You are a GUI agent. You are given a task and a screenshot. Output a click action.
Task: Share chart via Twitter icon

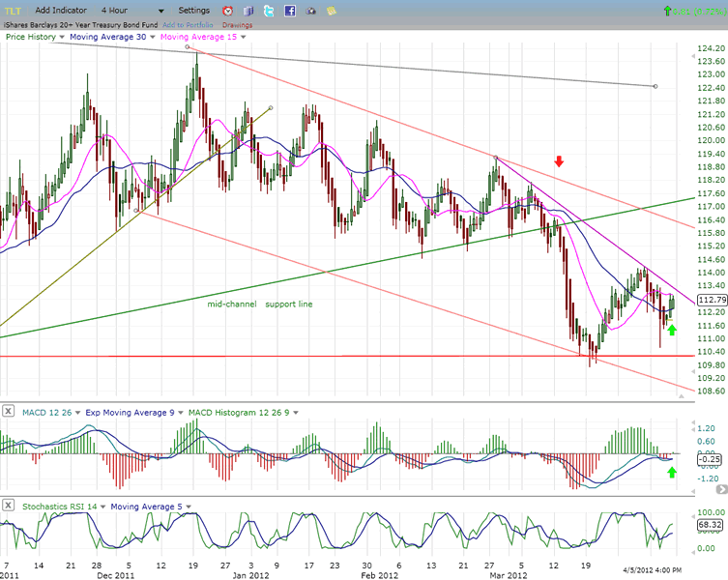(270, 11)
